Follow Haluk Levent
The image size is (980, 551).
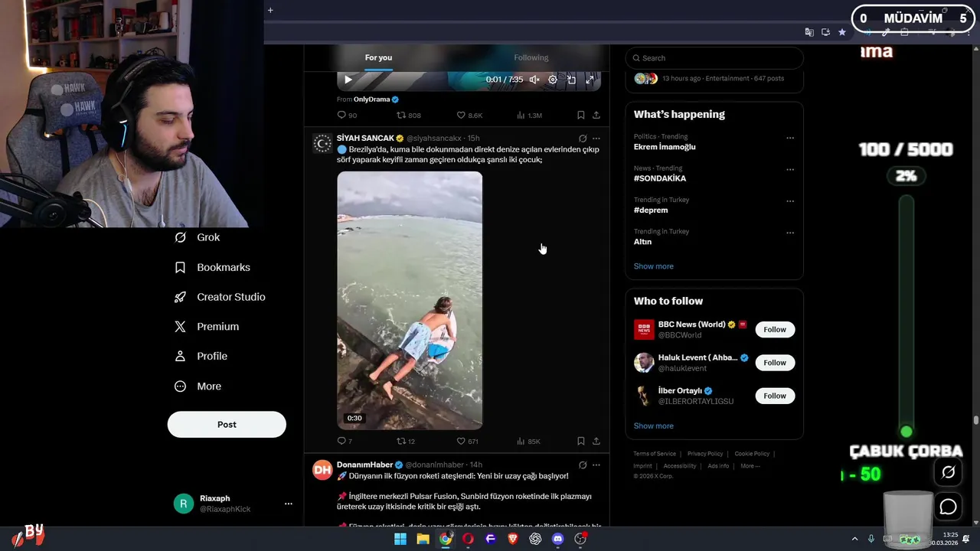pos(775,363)
